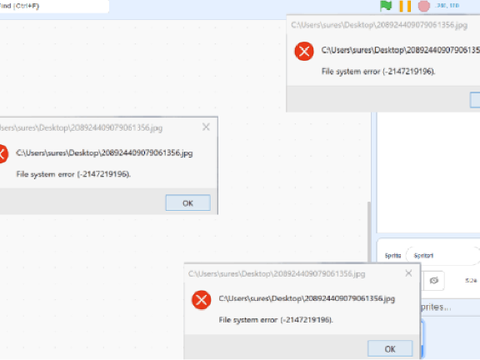Click the mouse coordinates readout near stop icon
Image resolution: width=480 pixels, height=360 pixels.
coord(448,6)
